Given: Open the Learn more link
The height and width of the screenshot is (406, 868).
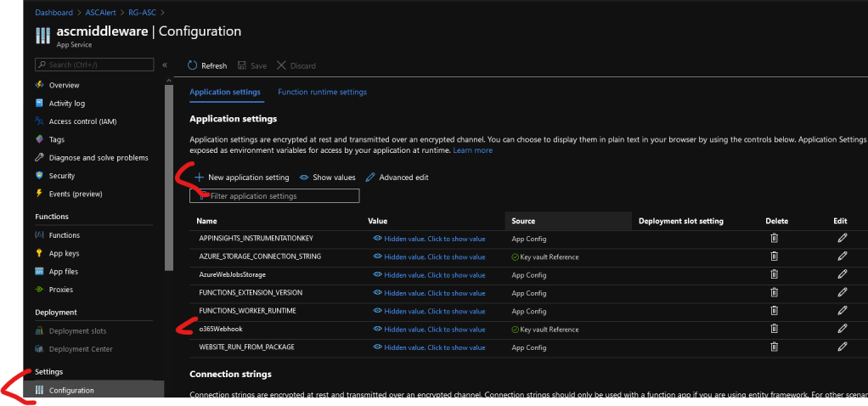Looking at the screenshot, I should [472, 150].
